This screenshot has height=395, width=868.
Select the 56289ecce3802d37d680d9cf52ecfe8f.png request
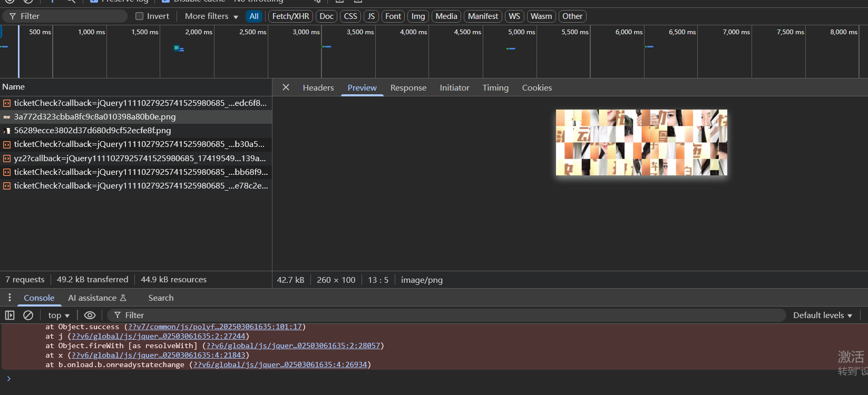(92, 131)
